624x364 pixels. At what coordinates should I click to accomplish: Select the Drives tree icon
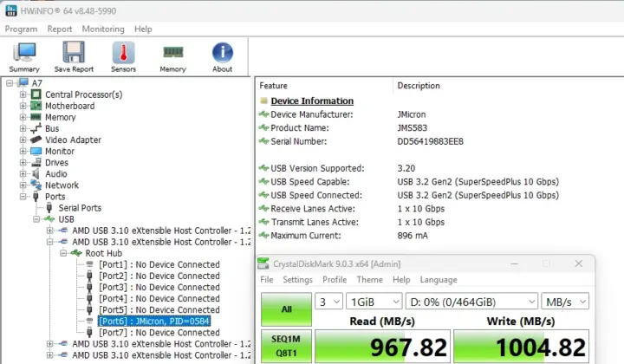36,162
